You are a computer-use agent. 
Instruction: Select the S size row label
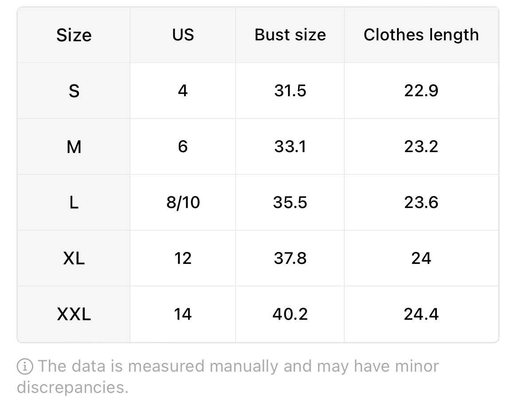click(x=74, y=90)
